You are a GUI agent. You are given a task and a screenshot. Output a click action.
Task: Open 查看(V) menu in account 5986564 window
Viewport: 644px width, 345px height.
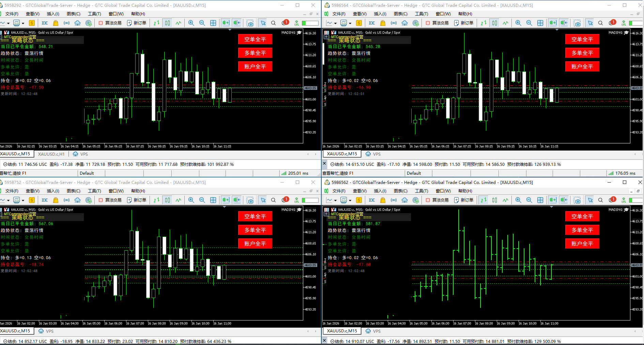(x=359, y=14)
